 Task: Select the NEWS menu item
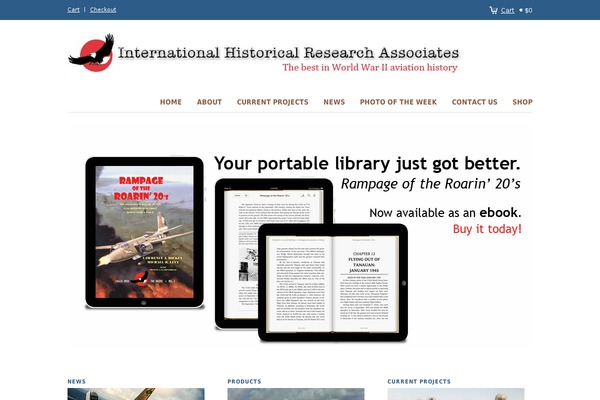334,102
